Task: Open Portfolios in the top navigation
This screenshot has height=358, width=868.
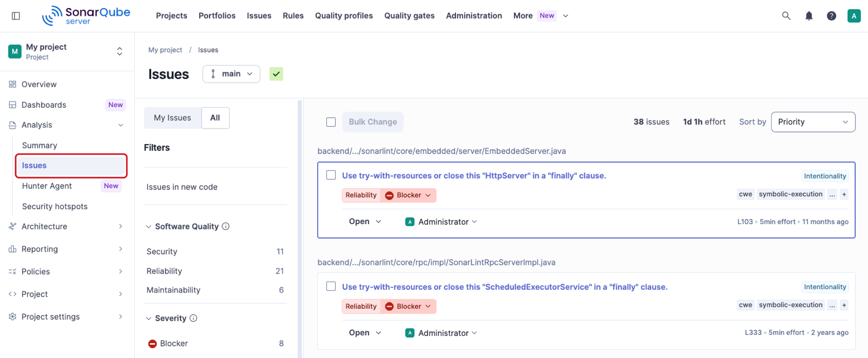Action: pyautogui.click(x=217, y=16)
